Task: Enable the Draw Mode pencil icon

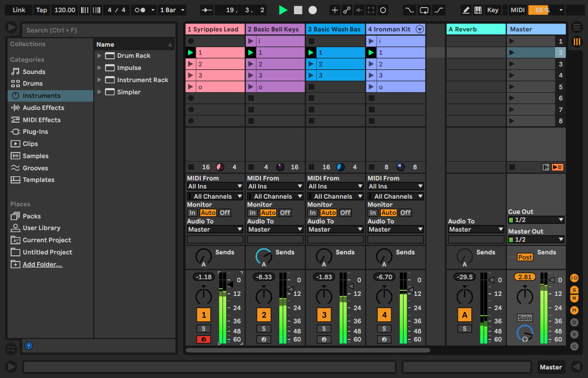Action: (465, 10)
